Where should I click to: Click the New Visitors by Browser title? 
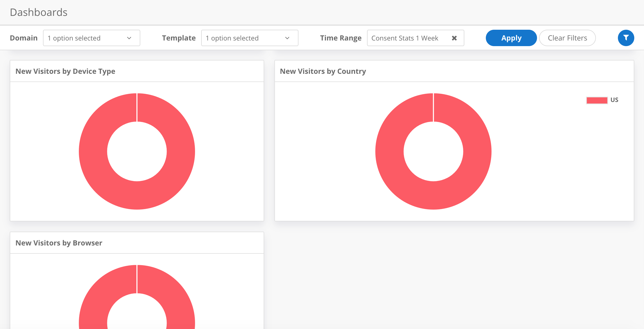59,243
